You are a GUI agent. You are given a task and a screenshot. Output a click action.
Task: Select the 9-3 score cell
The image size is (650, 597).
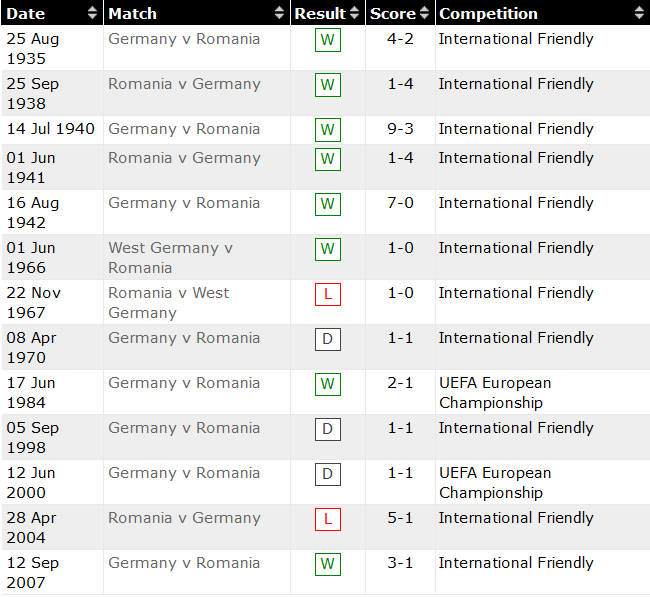[400, 129]
